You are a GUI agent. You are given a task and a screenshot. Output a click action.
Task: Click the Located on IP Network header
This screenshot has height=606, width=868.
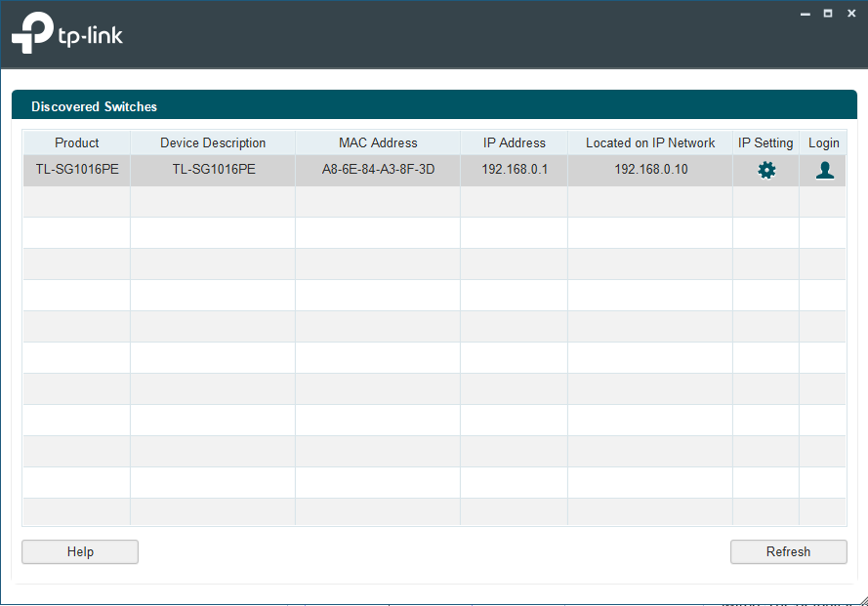650,142
